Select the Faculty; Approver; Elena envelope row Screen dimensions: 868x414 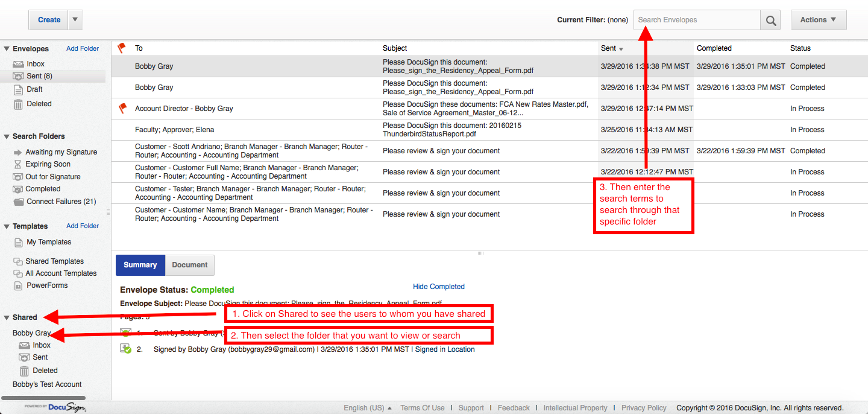click(x=489, y=130)
